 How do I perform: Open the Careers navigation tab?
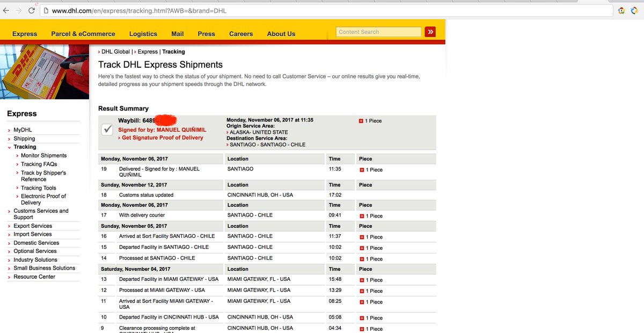pyautogui.click(x=241, y=34)
